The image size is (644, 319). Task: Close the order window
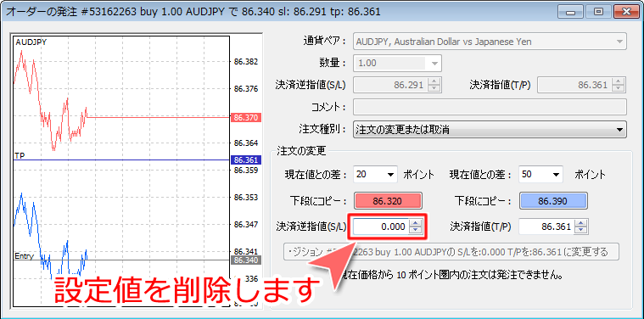(x=626, y=13)
